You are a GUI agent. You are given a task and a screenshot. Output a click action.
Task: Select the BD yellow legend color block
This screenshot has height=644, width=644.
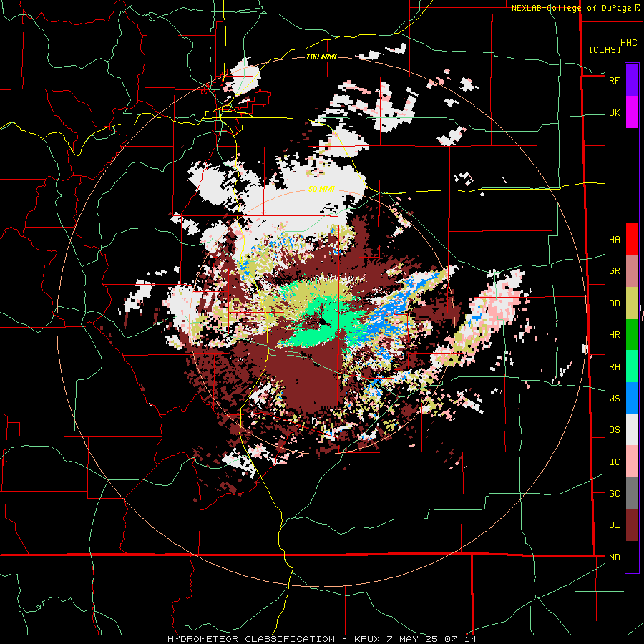coord(632,303)
